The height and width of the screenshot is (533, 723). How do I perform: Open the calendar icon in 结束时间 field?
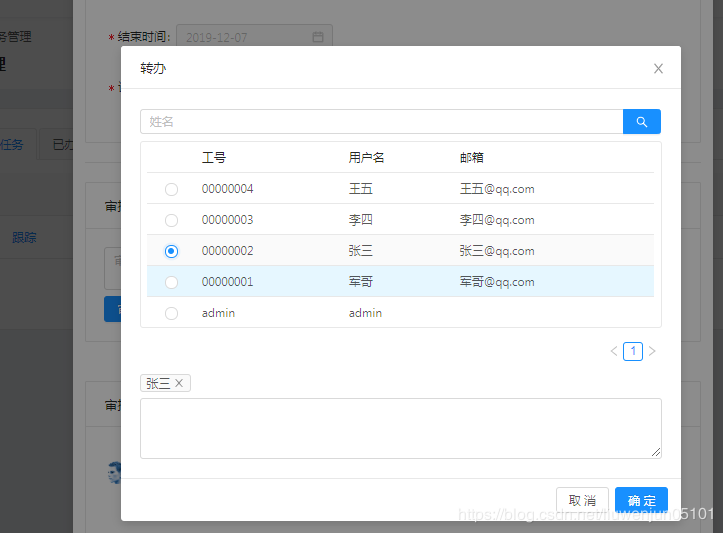coord(318,37)
